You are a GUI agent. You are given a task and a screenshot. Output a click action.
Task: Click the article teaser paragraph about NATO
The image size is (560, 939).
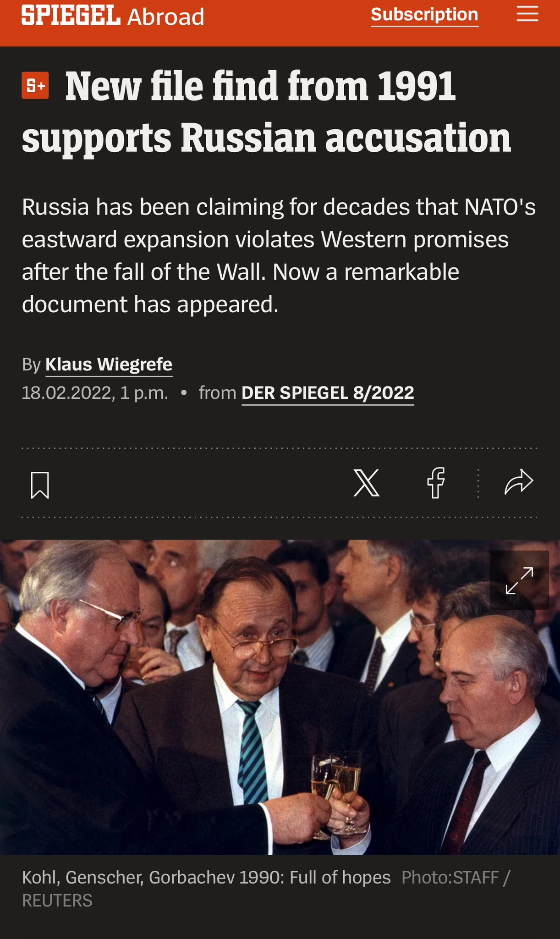tap(279, 255)
